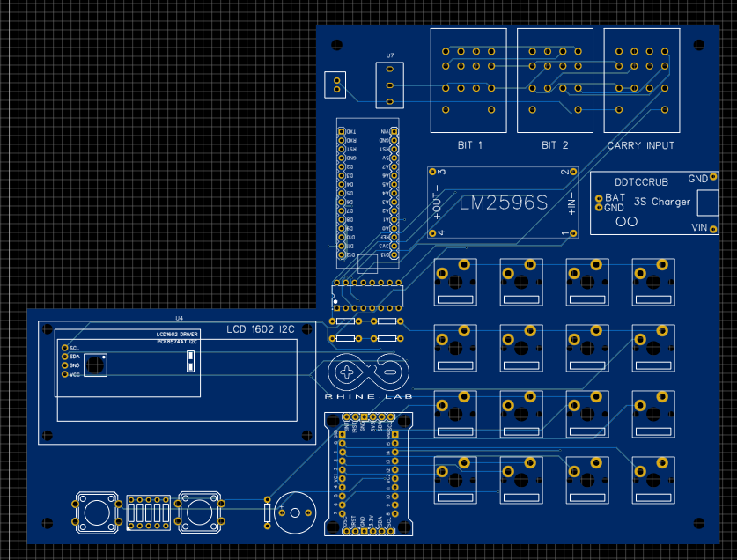Click the "+IN-" label on the LM2596S

point(571,203)
